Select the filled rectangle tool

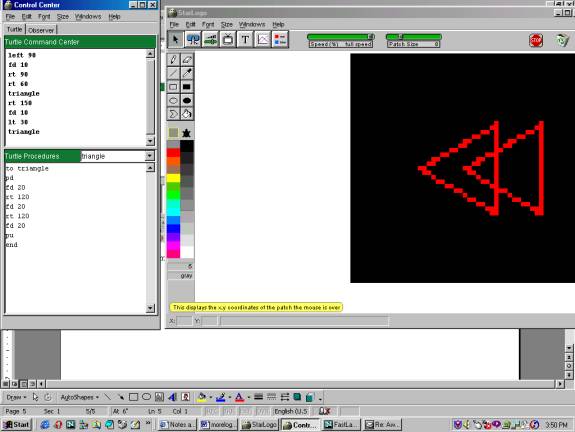point(187,87)
